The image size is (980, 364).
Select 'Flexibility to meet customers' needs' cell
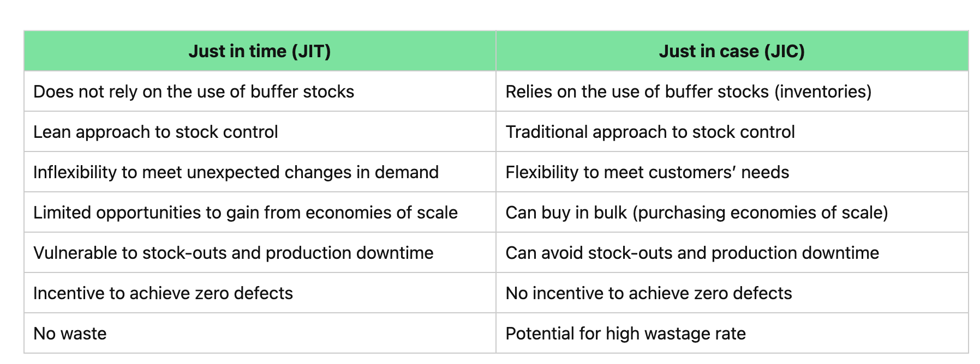coord(647,172)
